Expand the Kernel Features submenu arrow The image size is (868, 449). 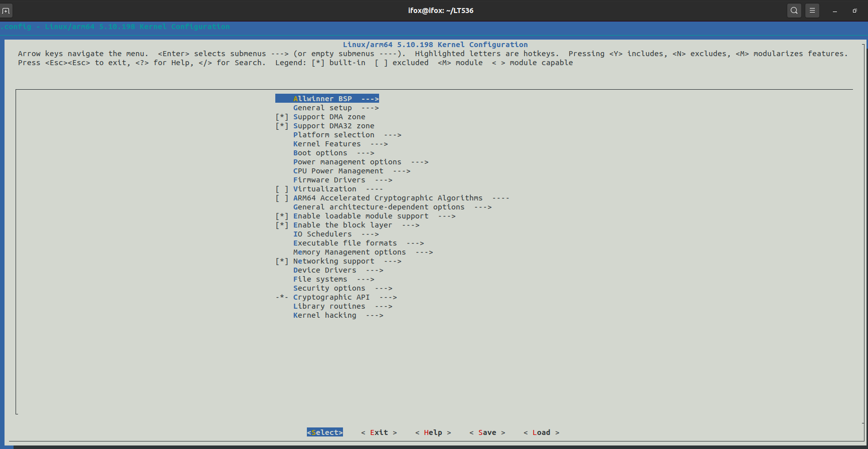379,144
